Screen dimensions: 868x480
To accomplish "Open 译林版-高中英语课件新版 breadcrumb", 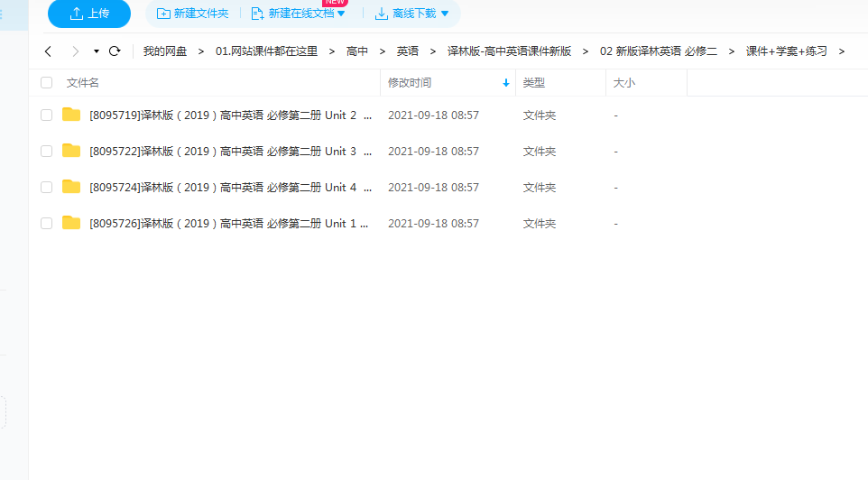I will click(509, 51).
